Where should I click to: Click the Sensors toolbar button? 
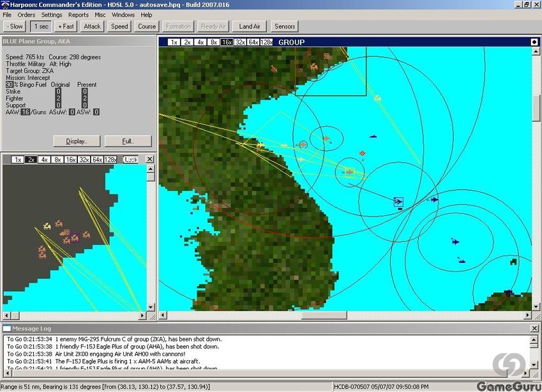pos(285,26)
